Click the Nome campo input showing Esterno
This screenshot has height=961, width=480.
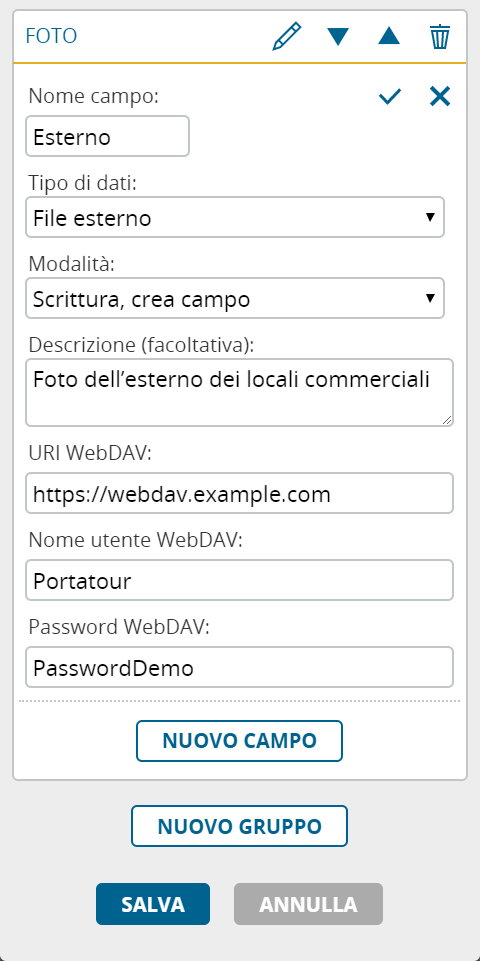(x=107, y=136)
